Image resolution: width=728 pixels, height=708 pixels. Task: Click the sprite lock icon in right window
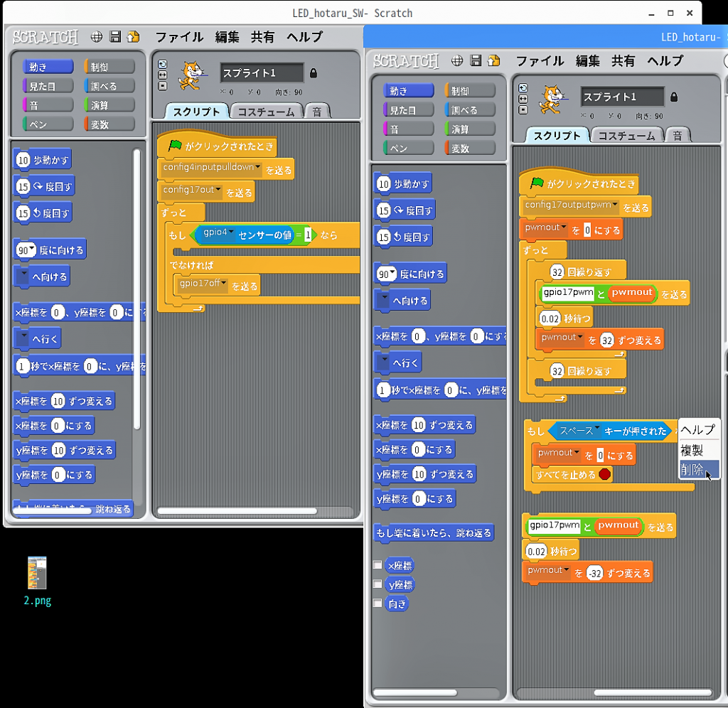coord(674,97)
